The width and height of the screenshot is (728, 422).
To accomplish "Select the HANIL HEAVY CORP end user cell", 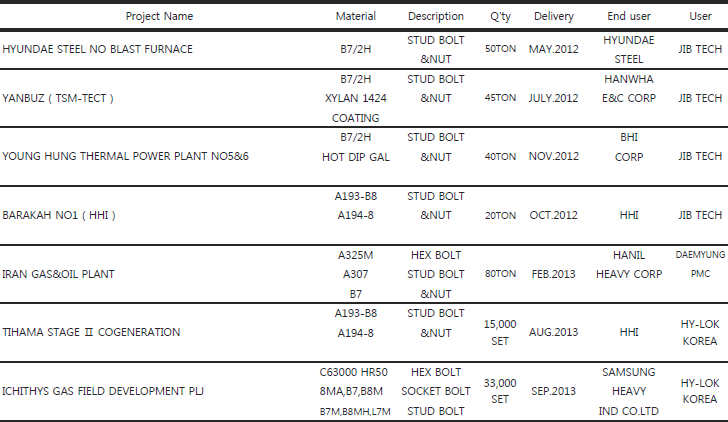I will pyautogui.click(x=629, y=265).
